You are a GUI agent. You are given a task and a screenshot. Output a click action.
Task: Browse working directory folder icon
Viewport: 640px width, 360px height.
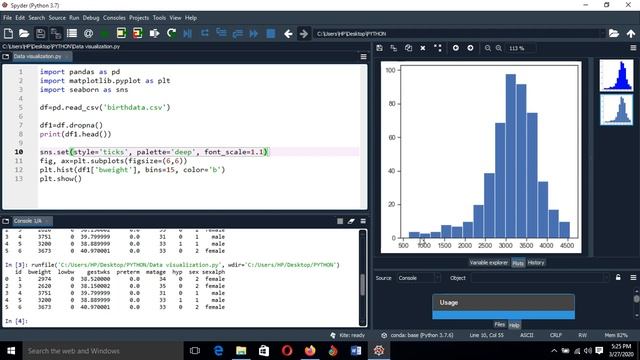614,33
